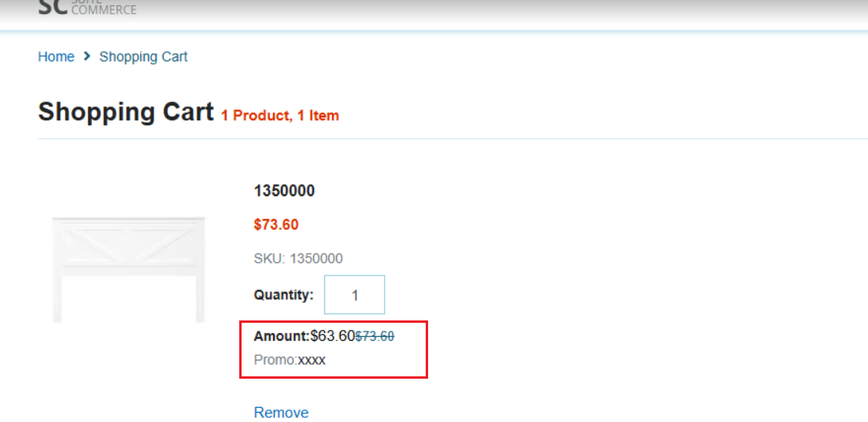Click the breadcrumb chevron arrow
This screenshot has height=422, width=868.
pyautogui.click(x=87, y=57)
